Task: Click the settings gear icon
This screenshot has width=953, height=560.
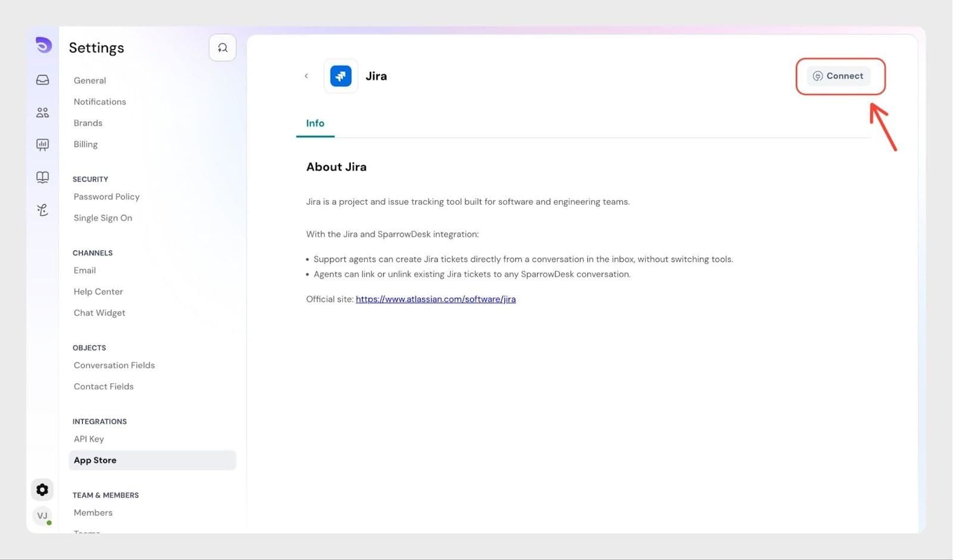Action: click(x=42, y=489)
